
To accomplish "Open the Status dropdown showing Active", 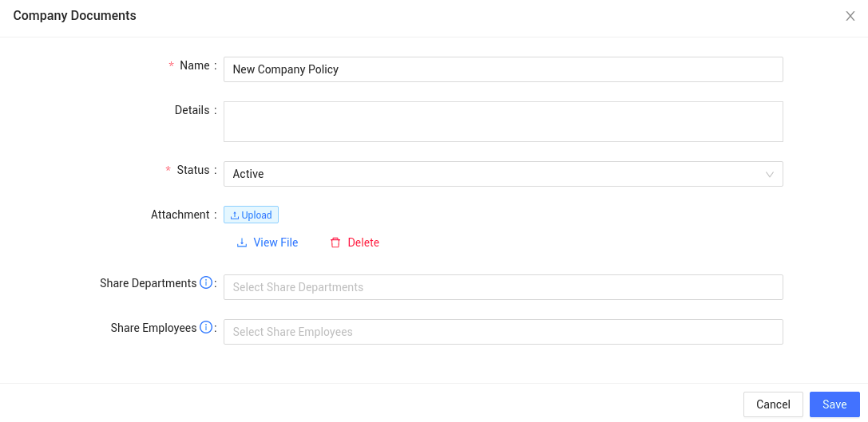I will 503,174.
